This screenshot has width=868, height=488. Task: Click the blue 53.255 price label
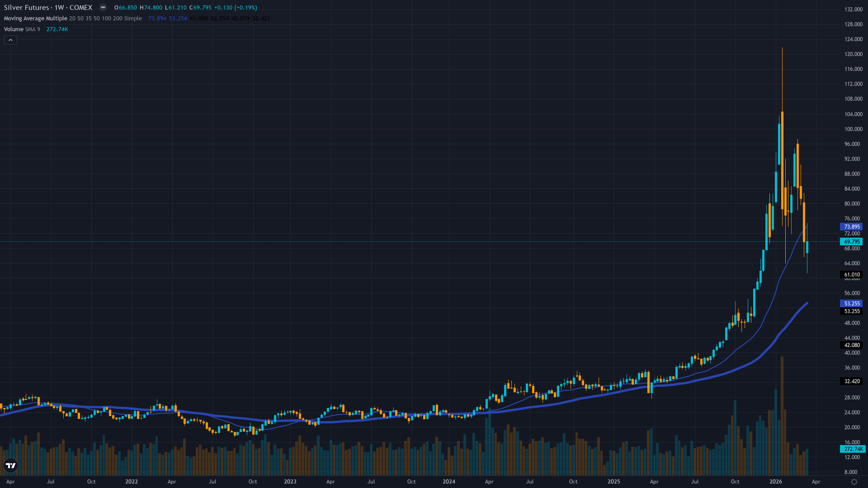pos(852,304)
